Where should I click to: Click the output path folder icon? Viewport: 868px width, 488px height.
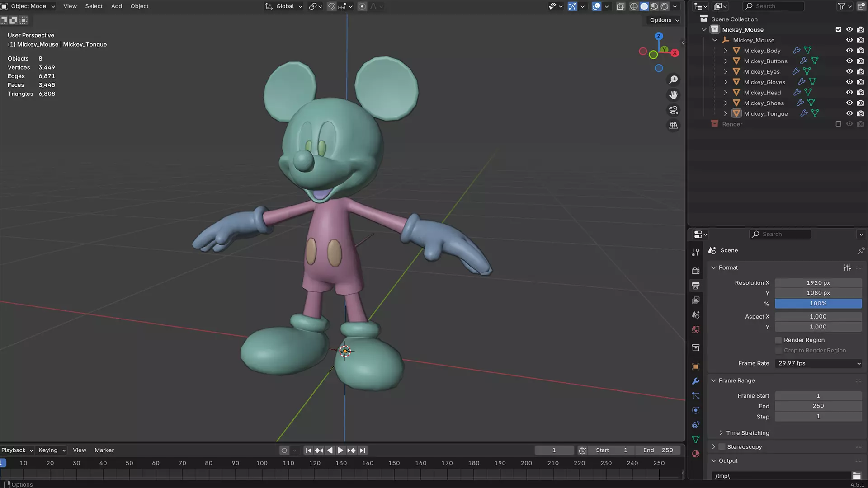point(857,476)
